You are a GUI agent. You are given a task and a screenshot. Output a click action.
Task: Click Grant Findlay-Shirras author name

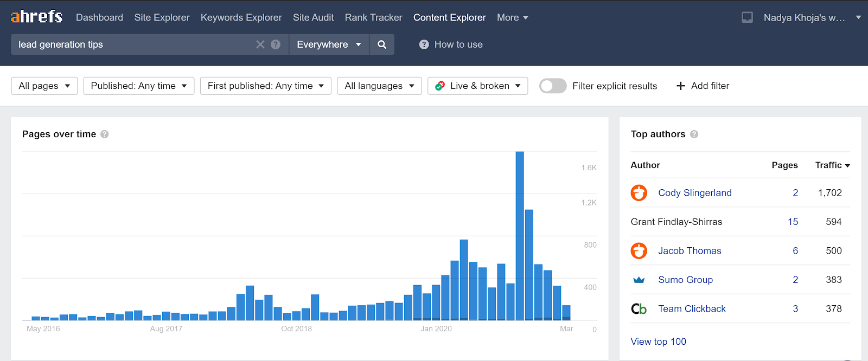(676, 222)
